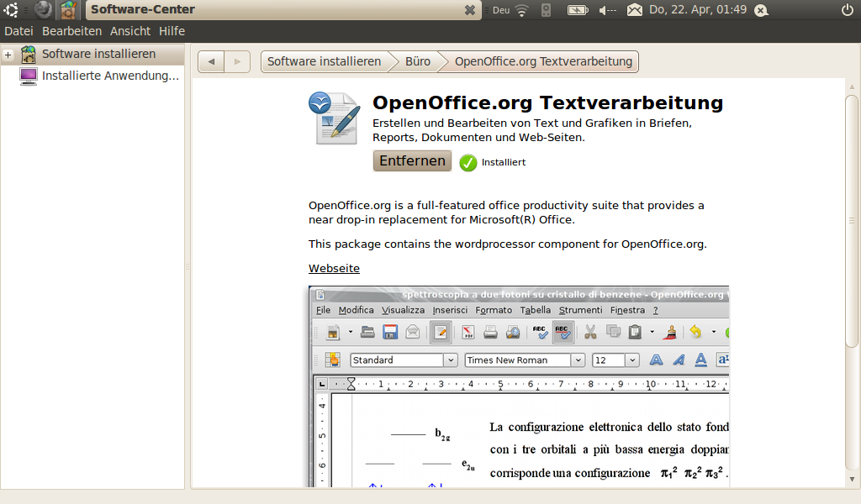Screen dimensions: 861x504
Task: Go forward with the right arrow button
Action: coord(237,61)
